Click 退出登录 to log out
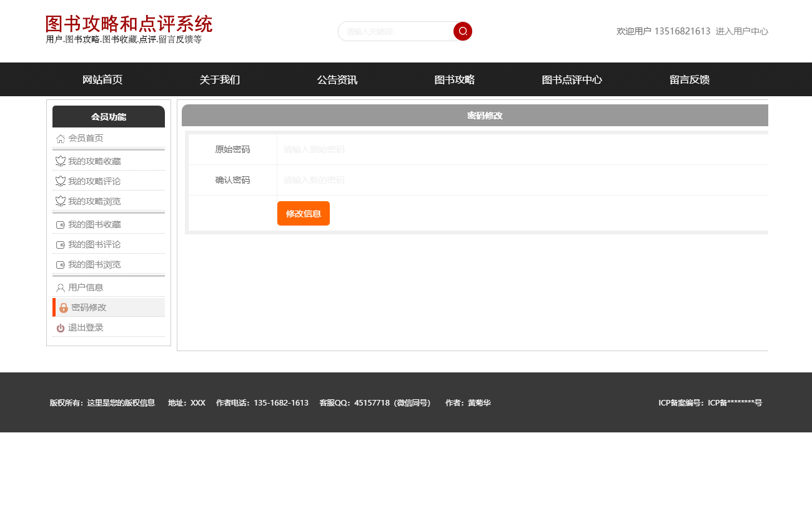This screenshot has width=812, height=523. 86,328
